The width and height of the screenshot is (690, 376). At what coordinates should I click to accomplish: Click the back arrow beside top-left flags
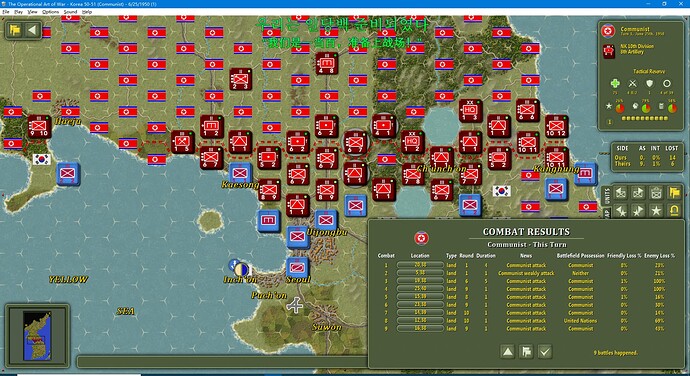click(32, 30)
